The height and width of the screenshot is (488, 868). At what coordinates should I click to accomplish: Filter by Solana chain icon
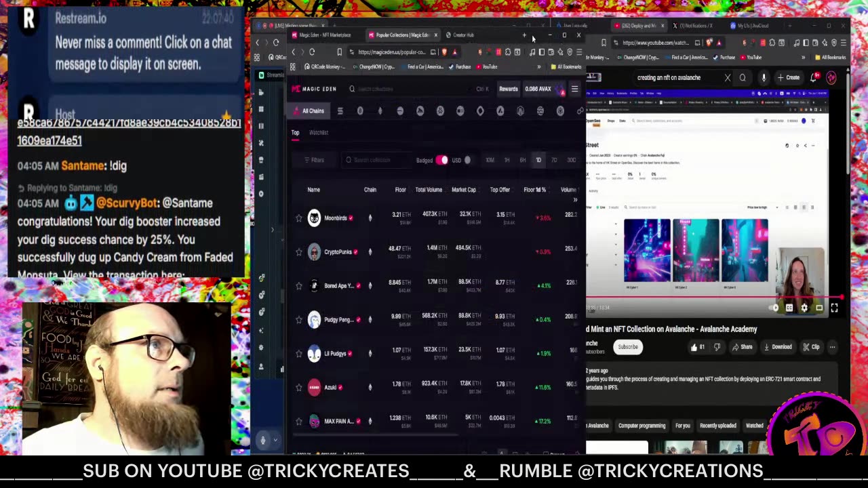(x=340, y=111)
